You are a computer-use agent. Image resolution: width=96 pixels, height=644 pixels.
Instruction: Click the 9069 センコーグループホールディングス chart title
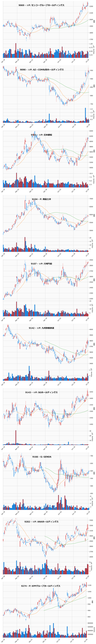click(41, 5)
